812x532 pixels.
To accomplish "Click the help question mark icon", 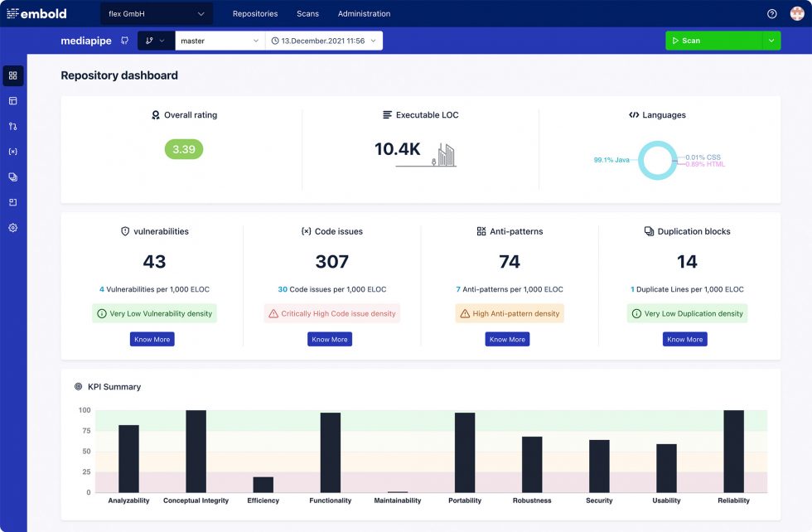I will [x=770, y=13].
